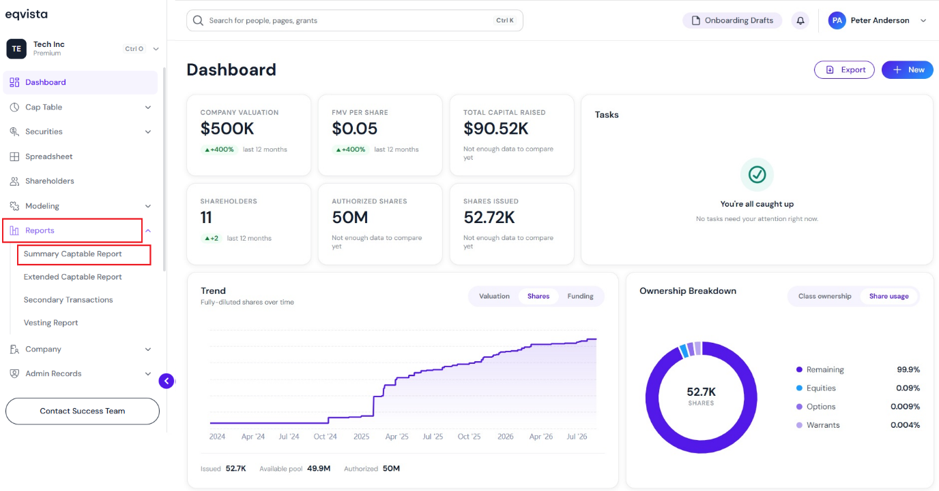Screen dimensions: 939x491
Task: Click the Export button
Action: pos(844,70)
